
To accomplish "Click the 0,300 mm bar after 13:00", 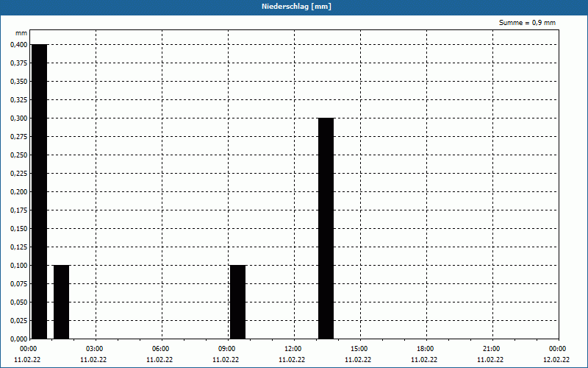I will (326, 228).
